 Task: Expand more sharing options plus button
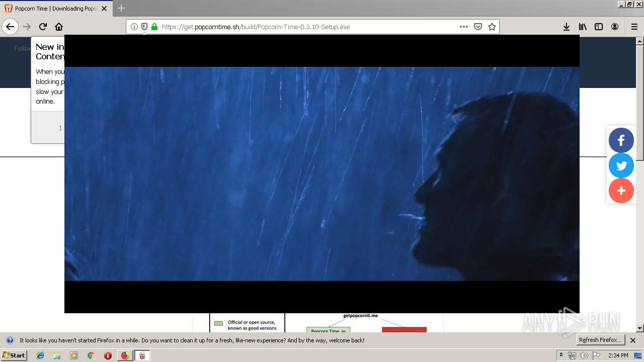click(621, 191)
